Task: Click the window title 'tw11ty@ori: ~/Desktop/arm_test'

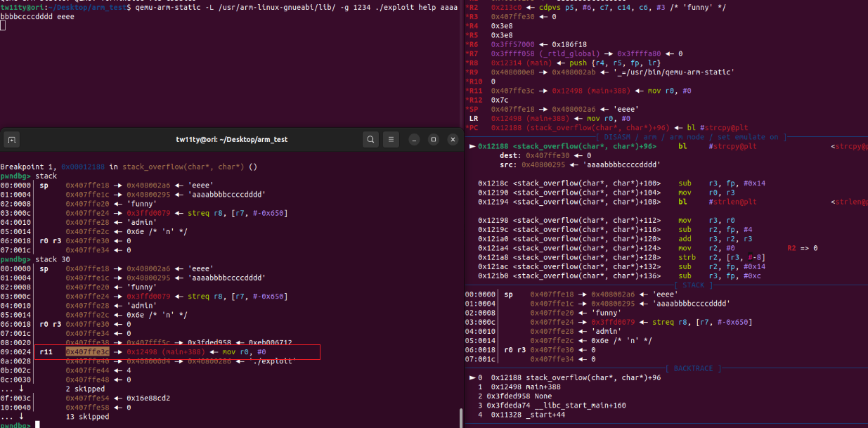Action: click(232, 139)
